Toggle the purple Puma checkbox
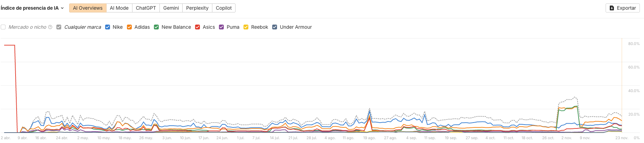This screenshot has height=143, width=644. coord(221,27)
